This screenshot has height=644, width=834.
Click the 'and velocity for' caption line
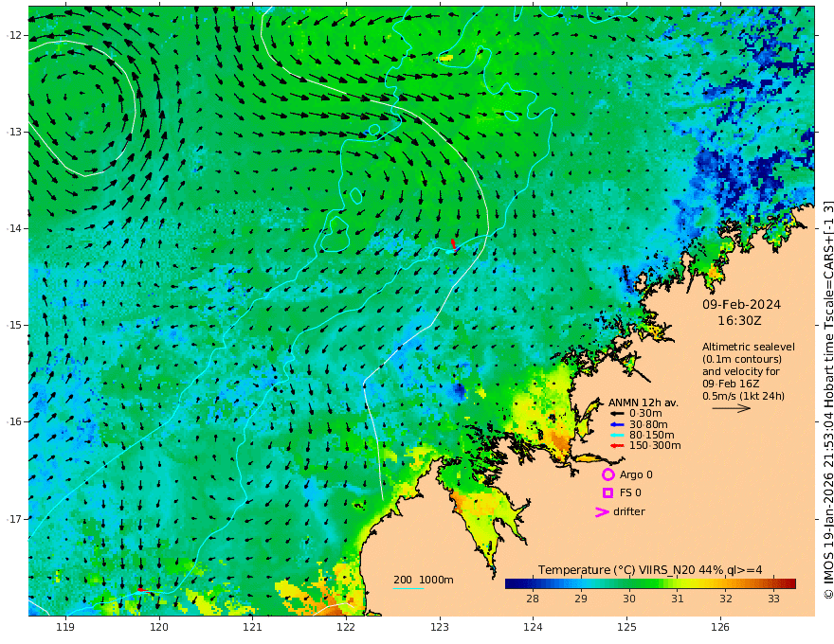tap(741, 371)
